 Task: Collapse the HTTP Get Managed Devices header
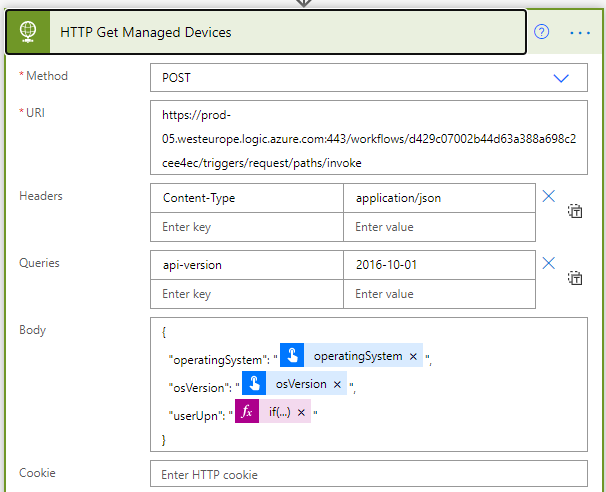[266, 32]
